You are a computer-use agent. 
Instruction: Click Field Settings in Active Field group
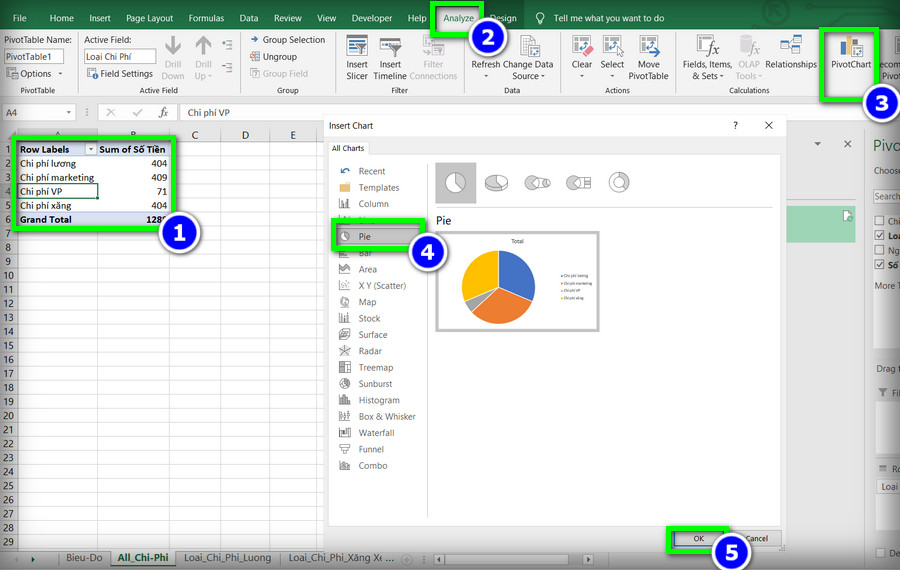pyautogui.click(x=119, y=73)
